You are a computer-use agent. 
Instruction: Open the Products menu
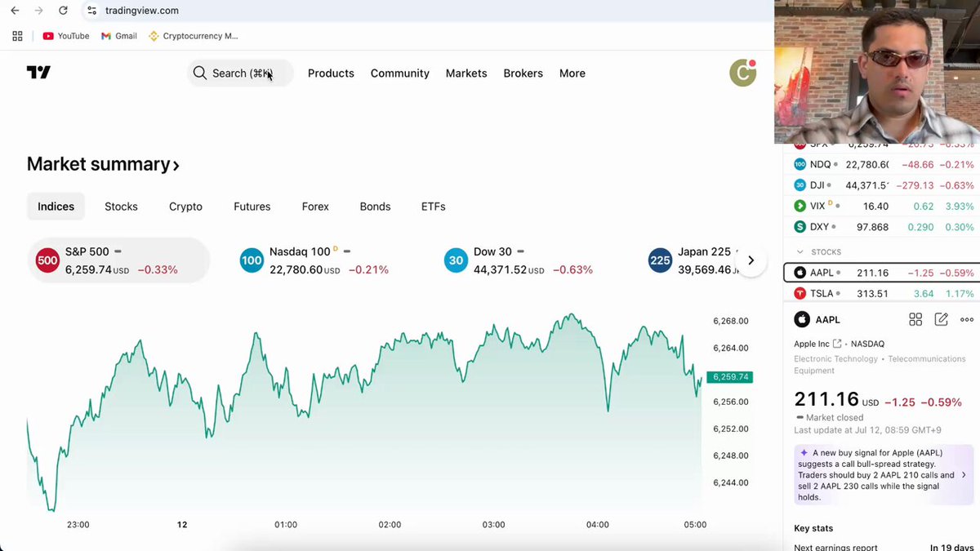(331, 73)
